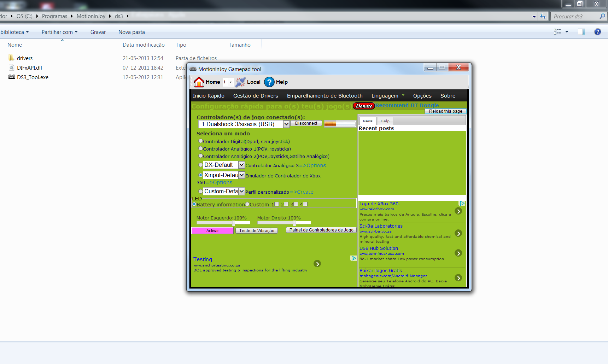
Task: Switch to the Help tab in side panel
Action: pos(385,121)
